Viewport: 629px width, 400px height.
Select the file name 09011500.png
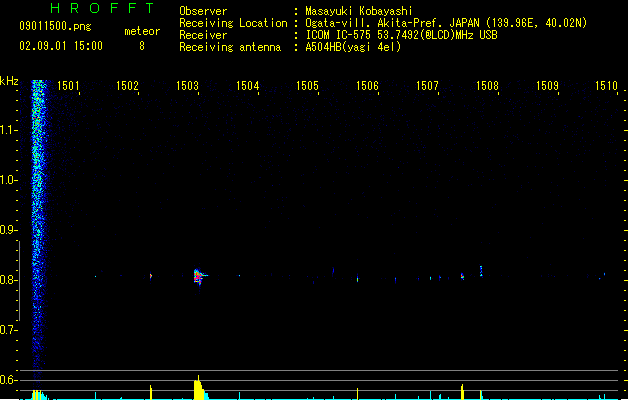55,26
